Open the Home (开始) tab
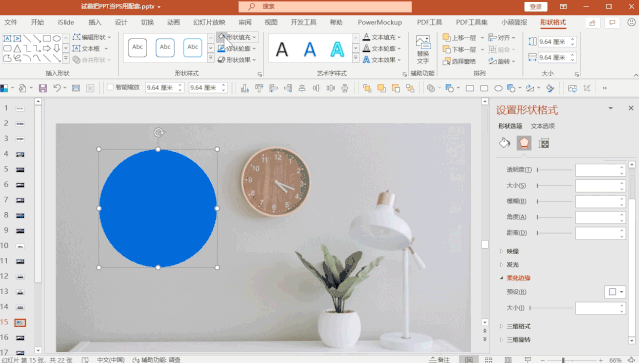Viewport: 639px width, 363px height. click(37, 22)
